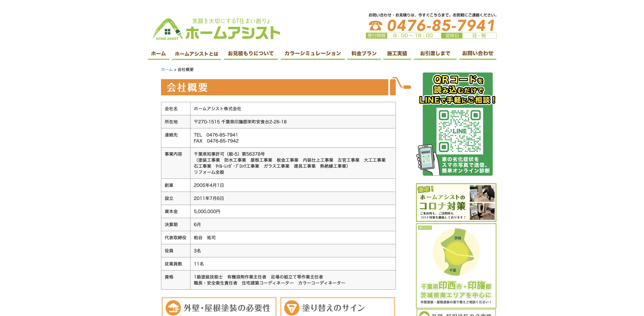Click the establishment date 2011年7月6日
Image resolution: width=644 pixels, height=316 pixels.
(209, 198)
